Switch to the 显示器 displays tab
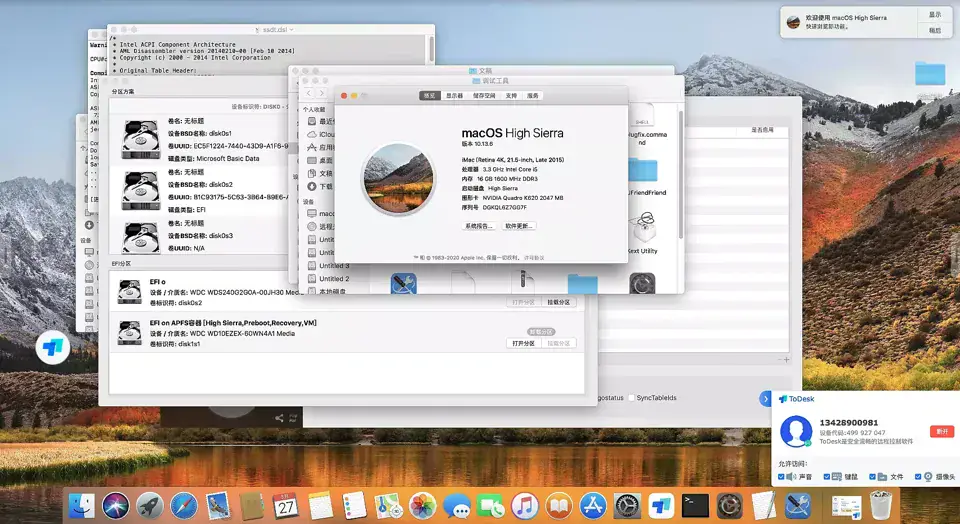 point(454,95)
